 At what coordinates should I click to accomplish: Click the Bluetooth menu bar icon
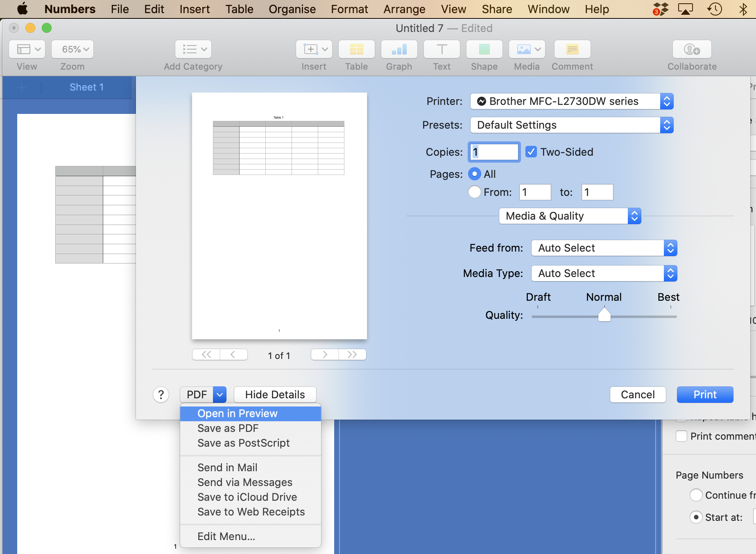tap(743, 9)
